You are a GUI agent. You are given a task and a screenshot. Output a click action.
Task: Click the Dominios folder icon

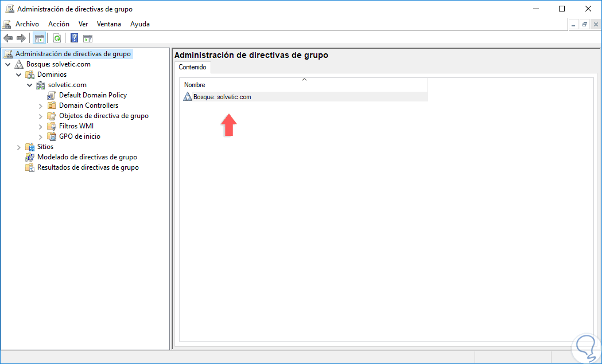click(x=30, y=75)
